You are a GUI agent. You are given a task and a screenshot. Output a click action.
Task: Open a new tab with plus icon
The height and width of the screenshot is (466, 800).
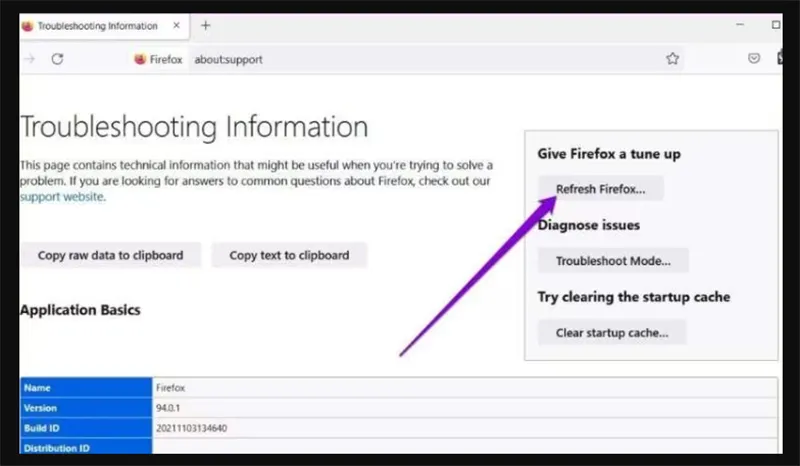click(x=206, y=25)
